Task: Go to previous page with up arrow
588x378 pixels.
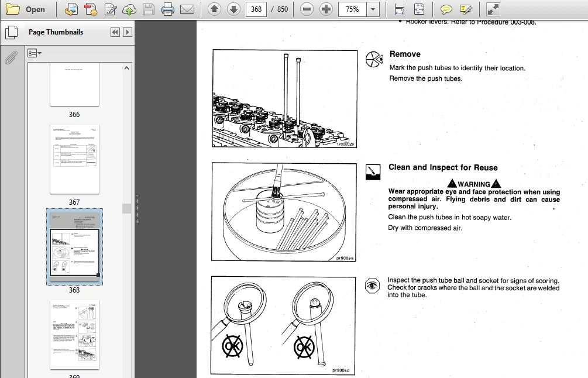Action: tap(214, 9)
